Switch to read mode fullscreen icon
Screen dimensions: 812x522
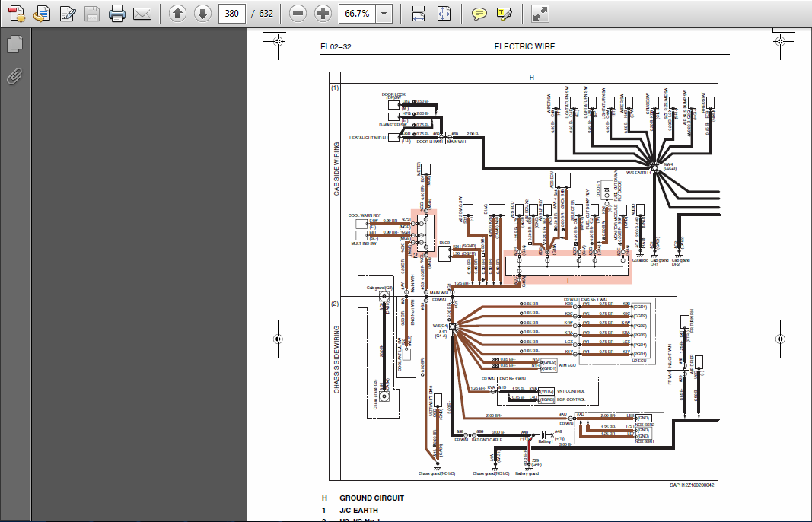pos(540,14)
